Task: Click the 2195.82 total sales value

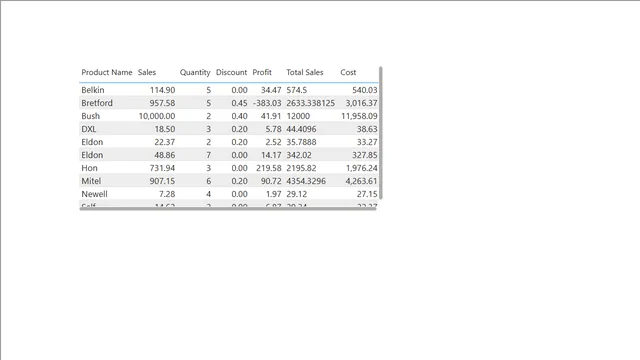Action: tap(301, 168)
